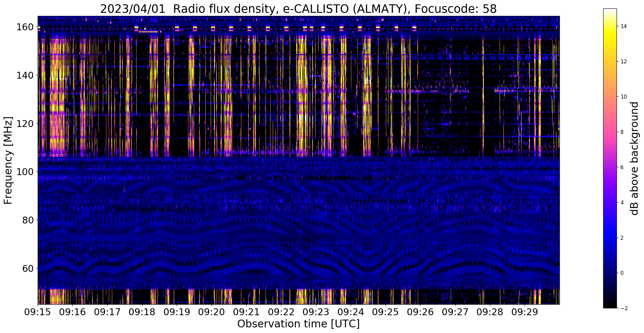Pick the 4 dB colorbar tick label
This screenshot has height=333, width=644.
coord(622,203)
